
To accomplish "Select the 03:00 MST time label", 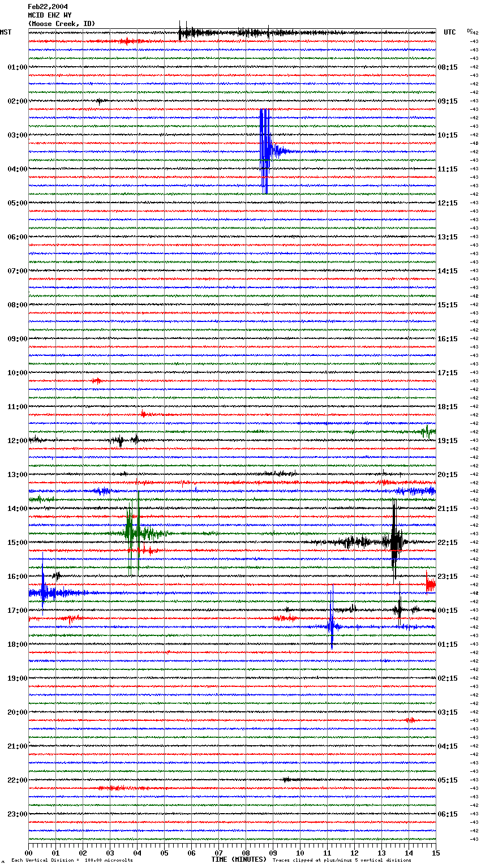I will point(17,135).
